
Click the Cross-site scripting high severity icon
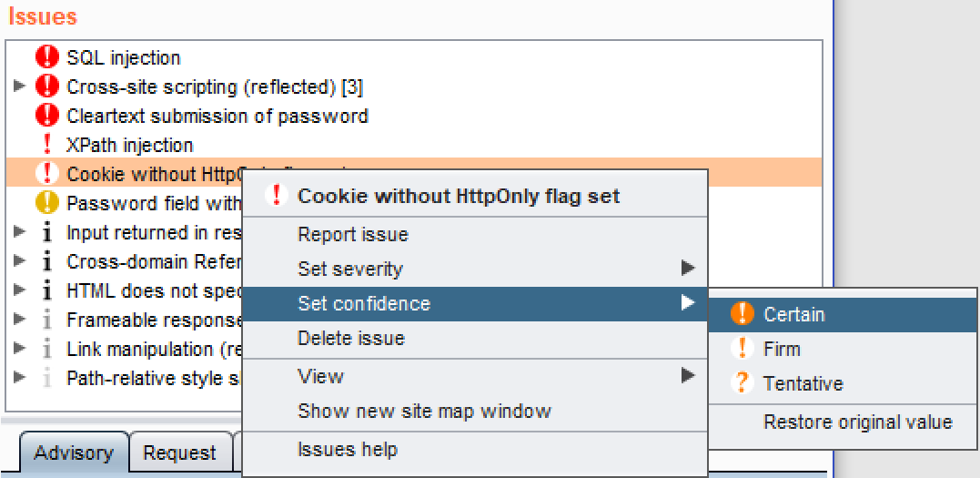click(46, 87)
